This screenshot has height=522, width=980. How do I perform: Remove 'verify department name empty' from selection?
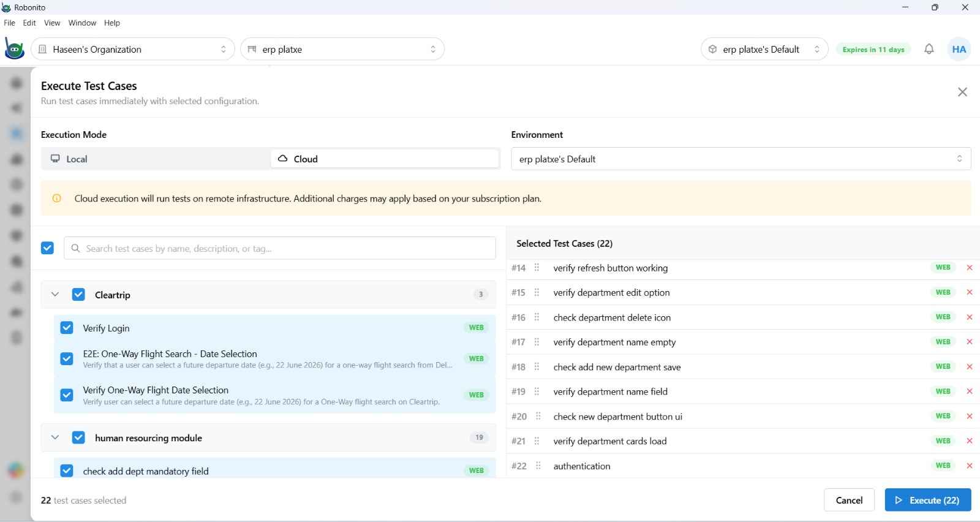click(970, 342)
